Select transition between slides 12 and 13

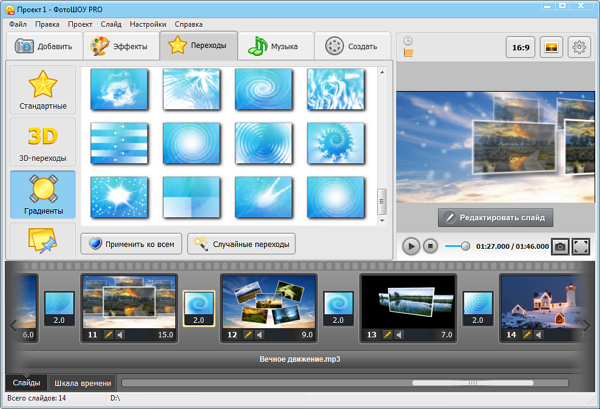(338, 308)
